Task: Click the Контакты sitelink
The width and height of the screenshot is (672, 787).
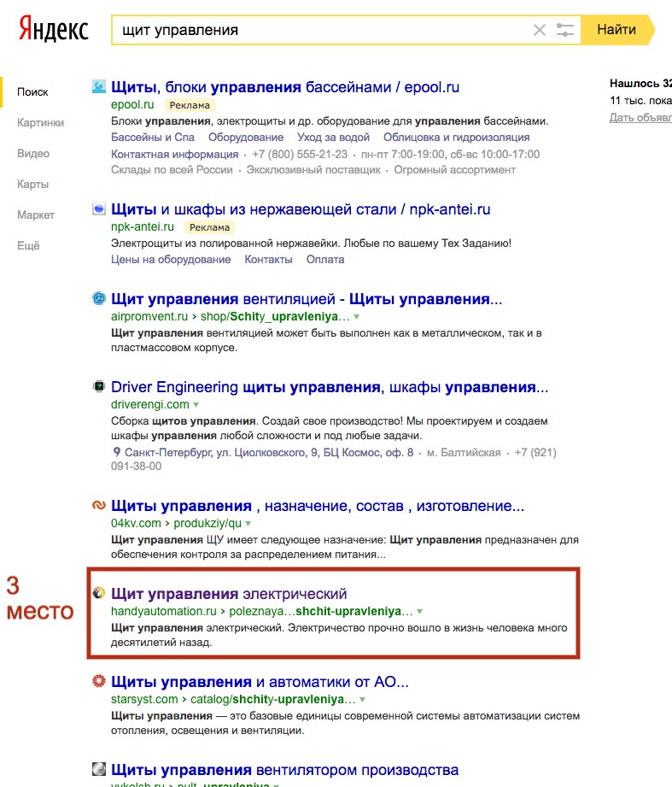Action: (268, 260)
